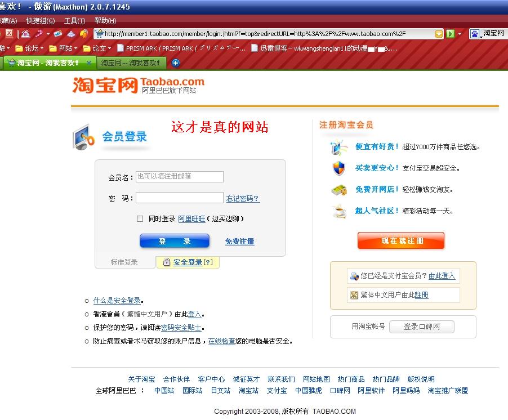Image resolution: width=508 pixels, height=420 pixels.
Task: Click the pile-of-balls toolbar icon
Action: (x=71, y=34)
